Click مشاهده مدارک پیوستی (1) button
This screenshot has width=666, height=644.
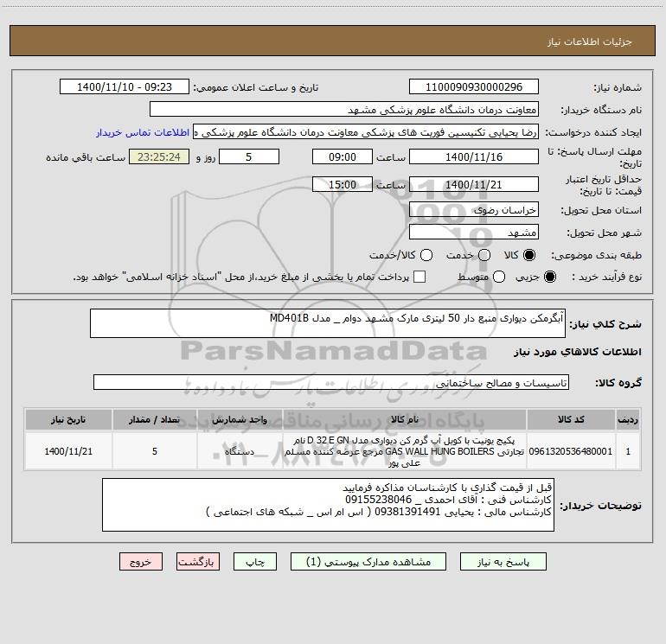click(368, 562)
